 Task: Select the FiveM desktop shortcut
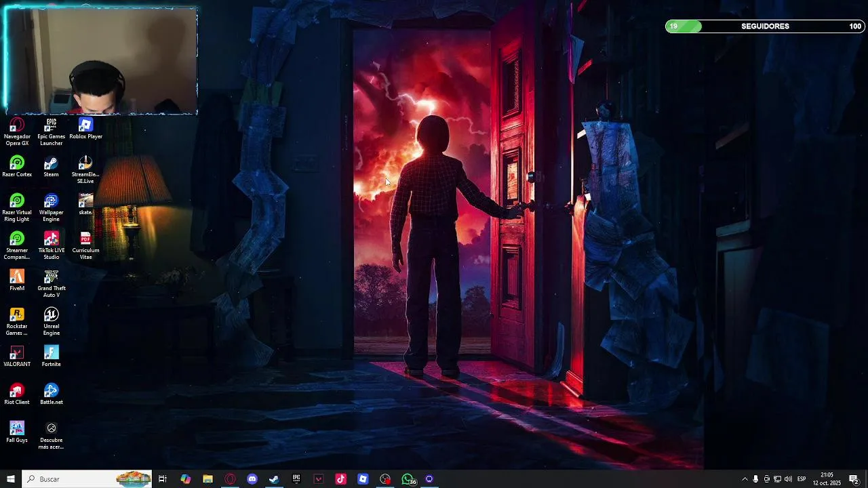click(x=17, y=281)
